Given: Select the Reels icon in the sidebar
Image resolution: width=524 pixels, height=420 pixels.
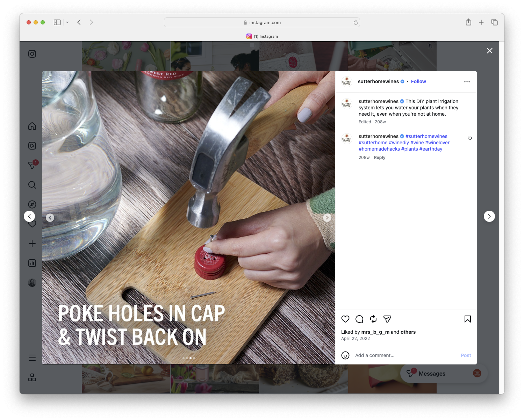Looking at the screenshot, I should point(32,146).
